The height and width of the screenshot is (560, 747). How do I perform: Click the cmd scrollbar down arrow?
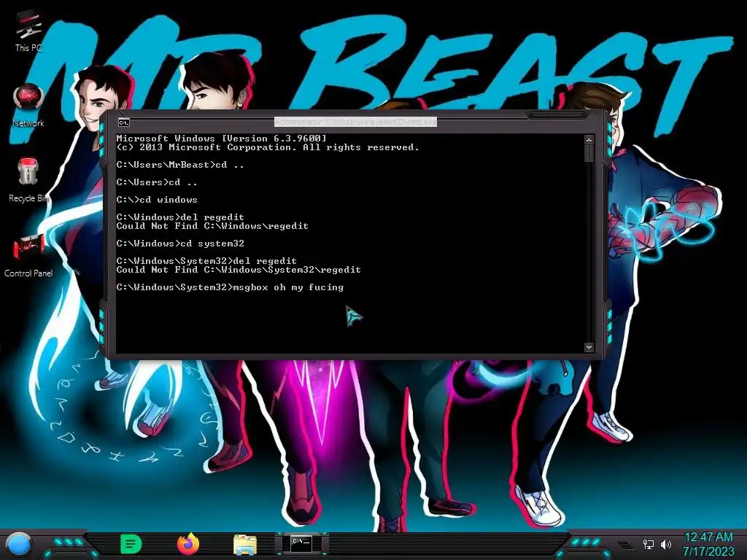pyautogui.click(x=589, y=347)
